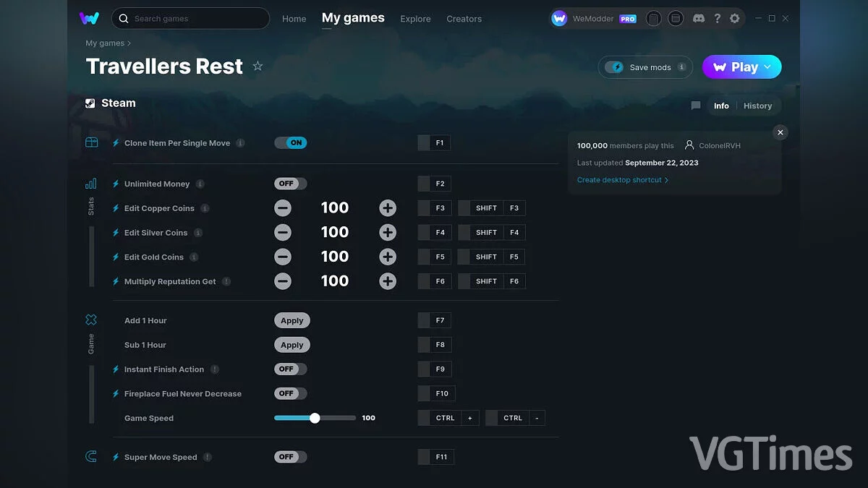Click info icon beside Unlimited Money
The width and height of the screenshot is (868, 488).
click(200, 184)
